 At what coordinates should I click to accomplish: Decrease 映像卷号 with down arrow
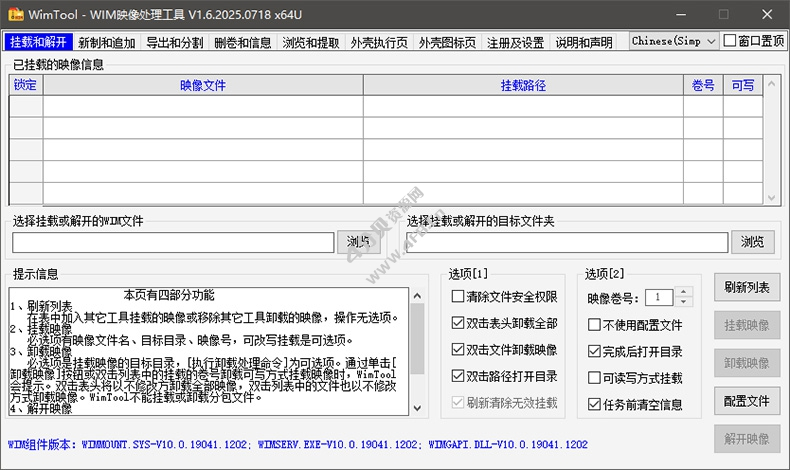coord(684,302)
